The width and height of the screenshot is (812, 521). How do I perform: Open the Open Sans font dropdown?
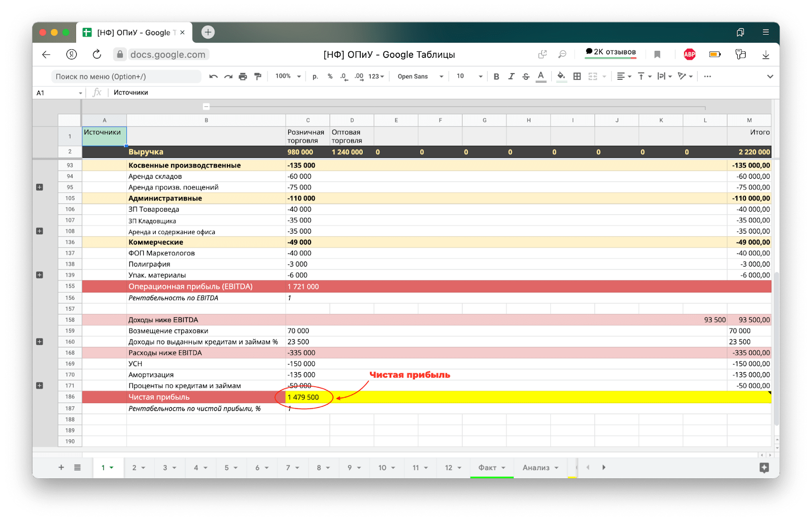[420, 77]
